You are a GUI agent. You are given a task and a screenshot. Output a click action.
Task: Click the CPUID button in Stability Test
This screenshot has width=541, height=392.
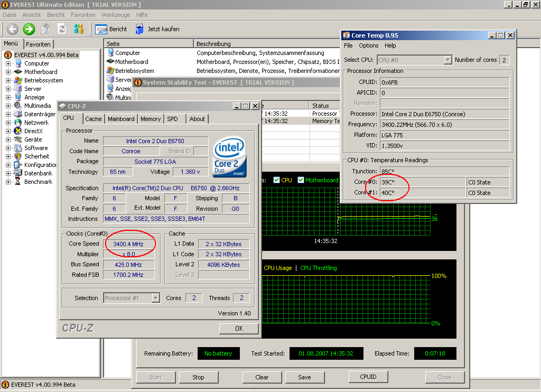tap(368, 377)
